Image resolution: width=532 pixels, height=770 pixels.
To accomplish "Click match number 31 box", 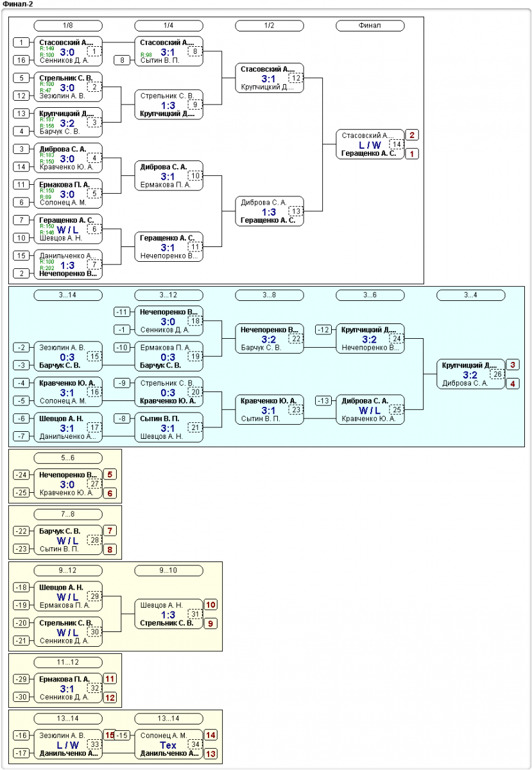I will (195, 613).
